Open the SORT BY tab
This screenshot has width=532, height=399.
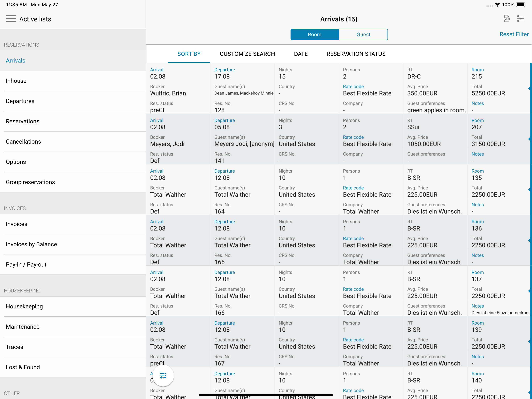tap(189, 54)
